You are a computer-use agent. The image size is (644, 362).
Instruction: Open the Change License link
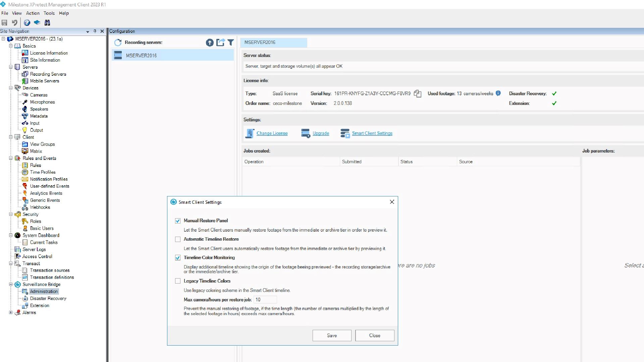[272, 133]
